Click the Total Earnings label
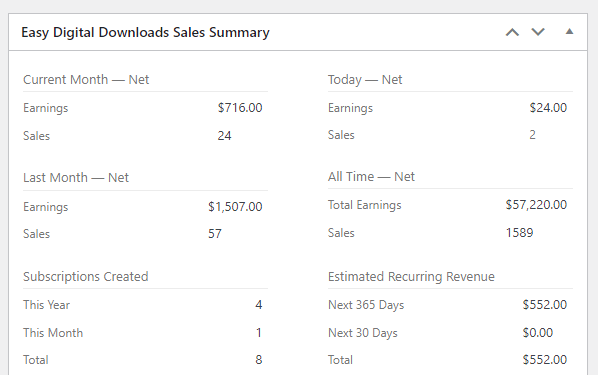Screen dimensions: 598x375 tap(365, 205)
